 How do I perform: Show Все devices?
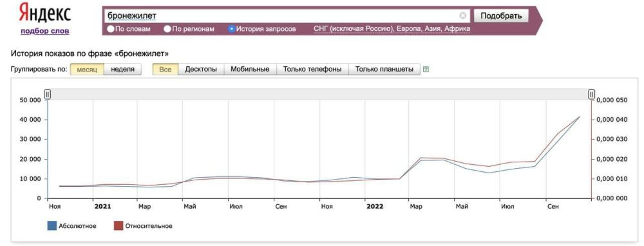point(165,70)
